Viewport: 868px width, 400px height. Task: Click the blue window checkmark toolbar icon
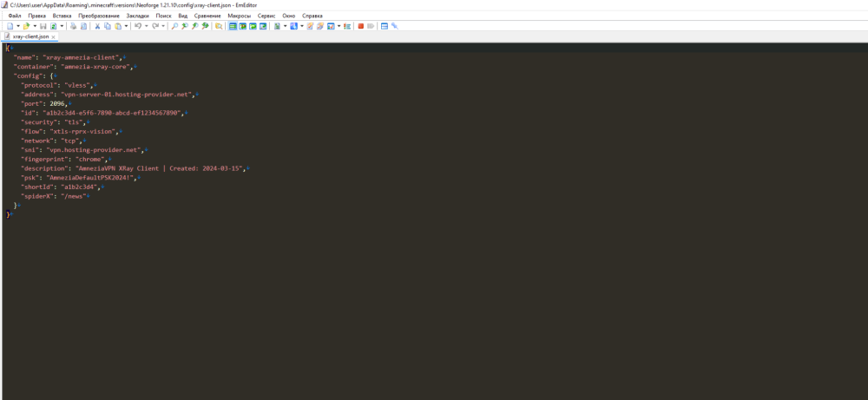[x=331, y=26]
